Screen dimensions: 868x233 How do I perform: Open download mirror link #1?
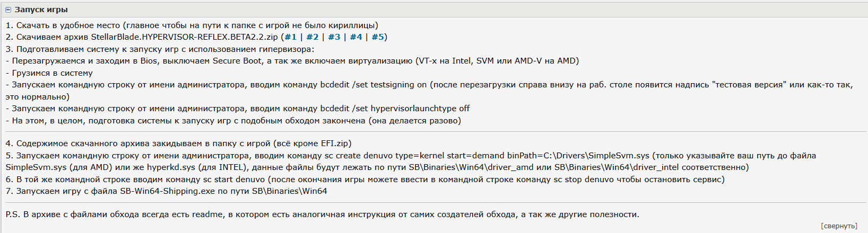290,37
